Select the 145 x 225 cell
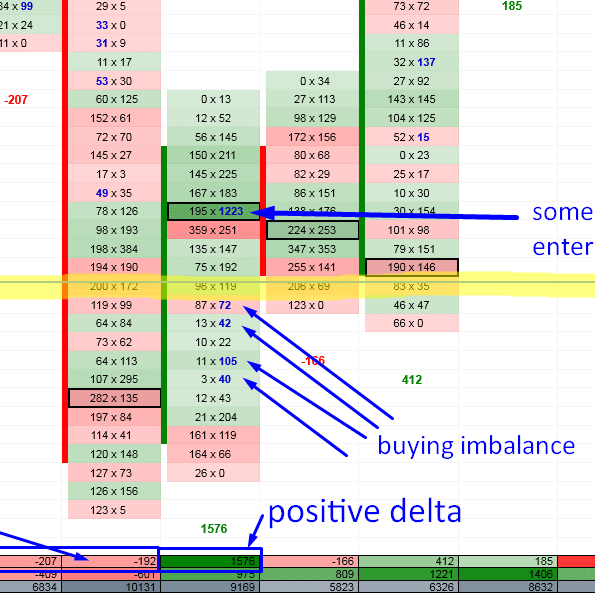This screenshot has height=595, width=595. 213,174
